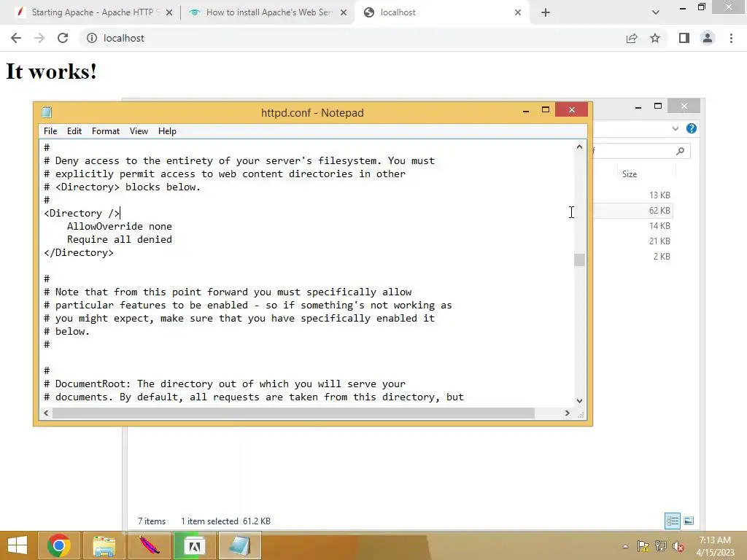The image size is (747, 560).
Task: Bookmark this tab with the star icon
Action: coord(655,38)
